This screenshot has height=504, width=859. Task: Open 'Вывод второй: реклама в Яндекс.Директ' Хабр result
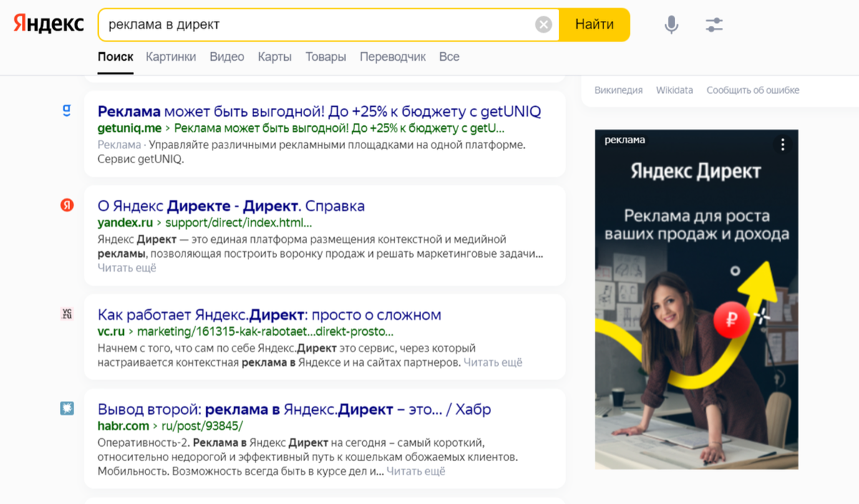294,410
